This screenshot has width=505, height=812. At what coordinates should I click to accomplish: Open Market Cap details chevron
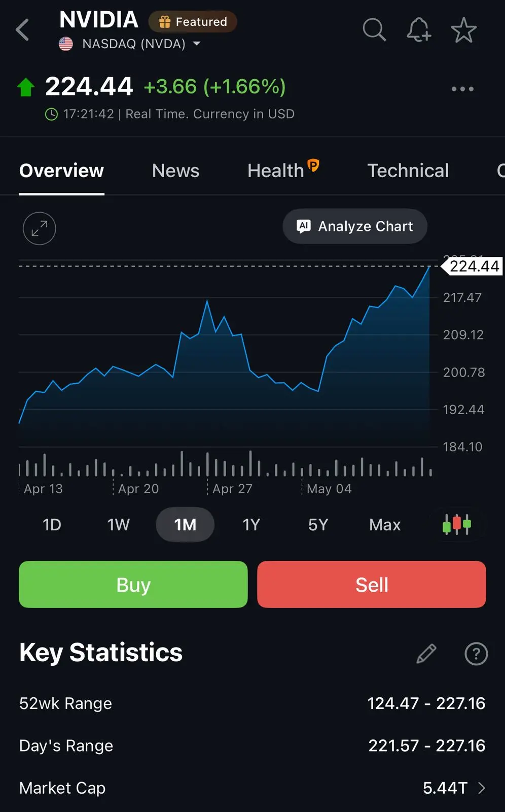click(482, 788)
